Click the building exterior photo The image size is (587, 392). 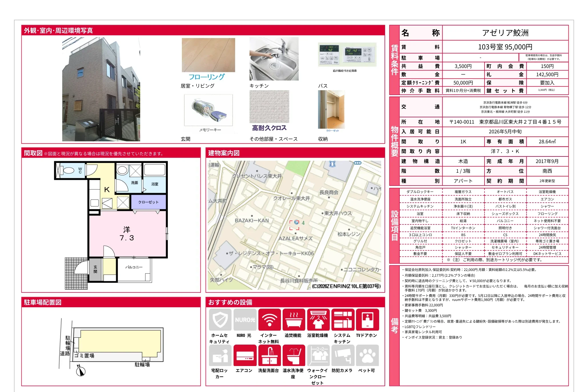[101, 89]
